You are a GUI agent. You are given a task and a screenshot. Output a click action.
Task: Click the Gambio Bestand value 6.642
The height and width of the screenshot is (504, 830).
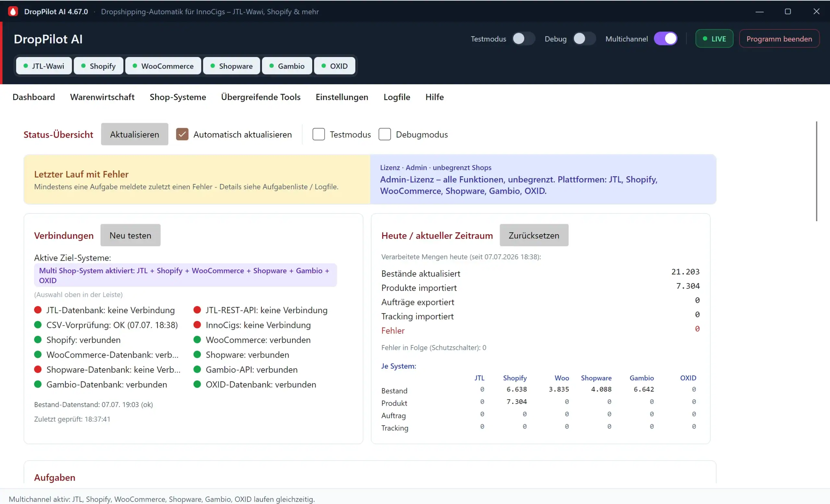[x=643, y=389]
